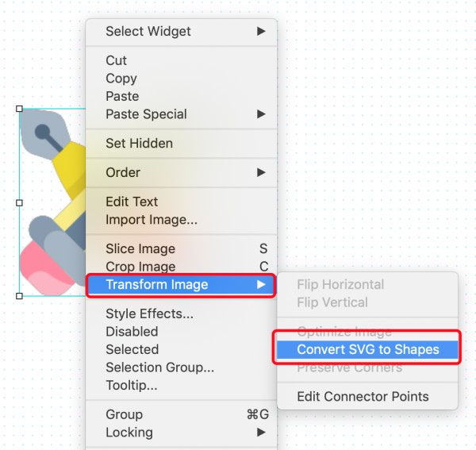Open Style Effects dialog
Screen dimensions: 476x450
[x=181, y=313]
